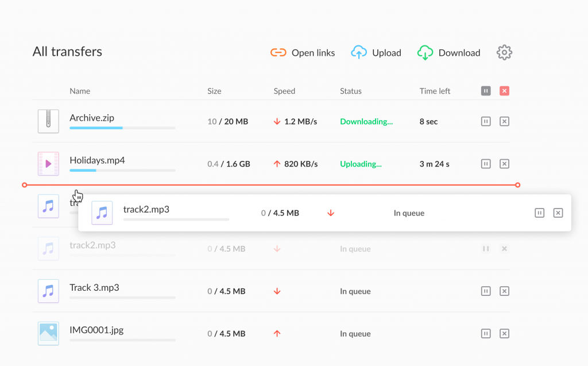Select the Downloading... status link
Viewport: 588px width, 366px height.
tap(366, 121)
